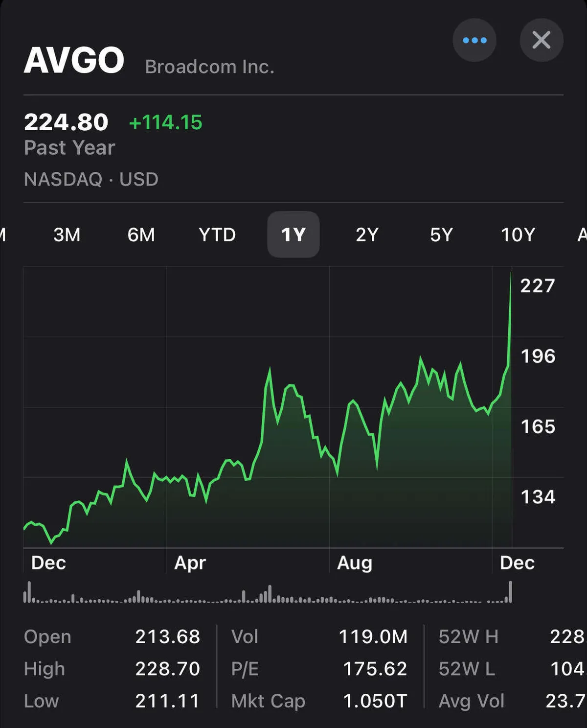Show year-to-date YTD chart

(217, 235)
